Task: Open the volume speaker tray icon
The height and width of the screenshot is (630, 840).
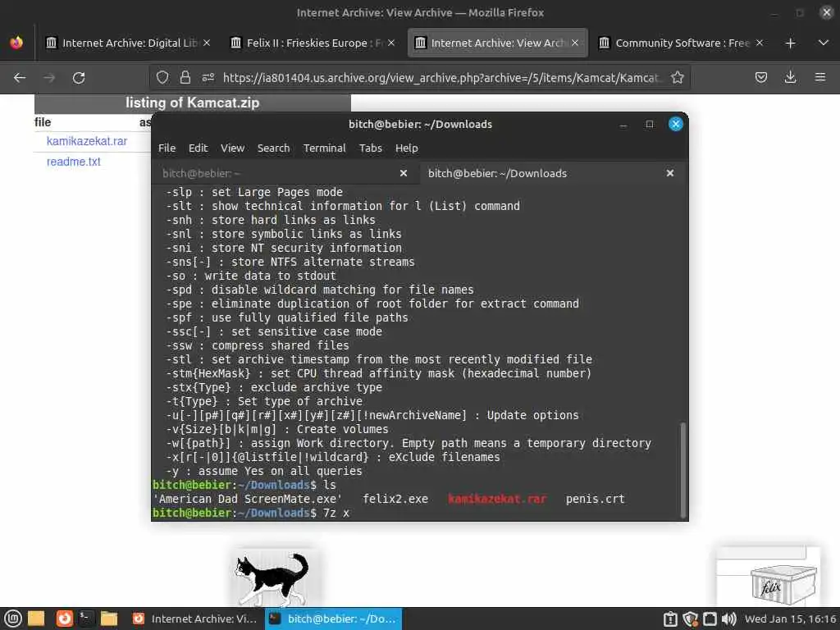Action: coord(728,619)
